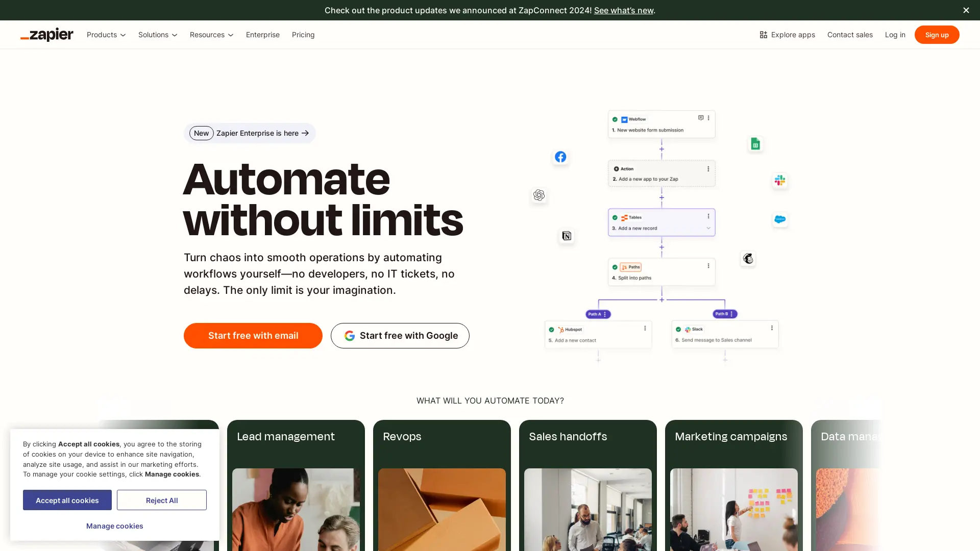
Task: Click the comment icon on the Webflow step
Action: pyautogui.click(x=700, y=117)
